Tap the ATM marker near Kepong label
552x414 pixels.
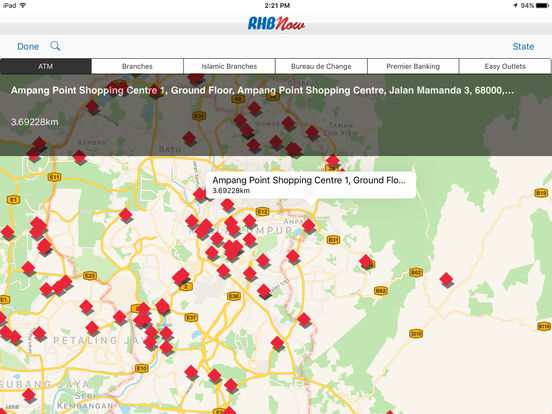click(x=79, y=157)
